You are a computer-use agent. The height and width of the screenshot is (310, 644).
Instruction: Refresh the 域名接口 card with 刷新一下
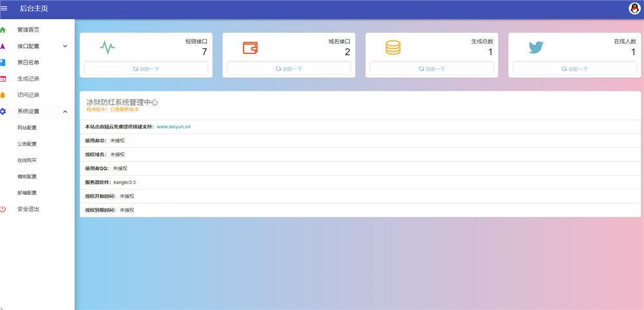click(x=289, y=69)
